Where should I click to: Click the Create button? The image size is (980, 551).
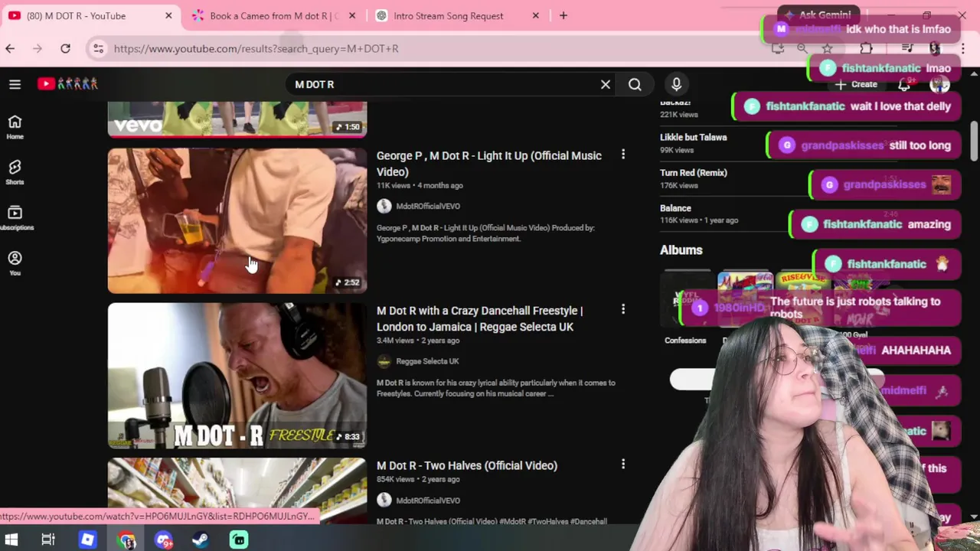[x=857, y=84]
